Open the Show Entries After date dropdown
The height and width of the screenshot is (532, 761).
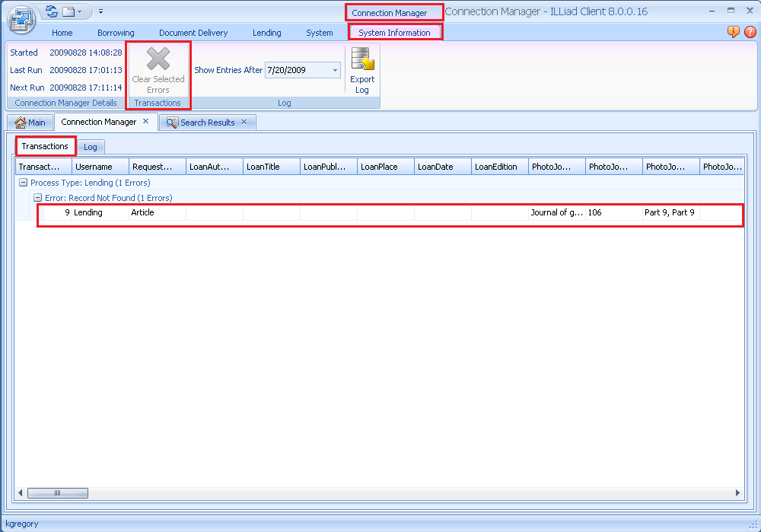[x=333, y=69]
